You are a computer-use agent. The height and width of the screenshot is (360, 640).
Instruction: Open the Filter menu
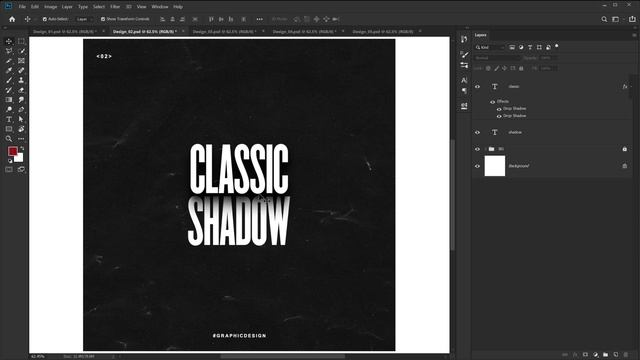tap(115, 7)
